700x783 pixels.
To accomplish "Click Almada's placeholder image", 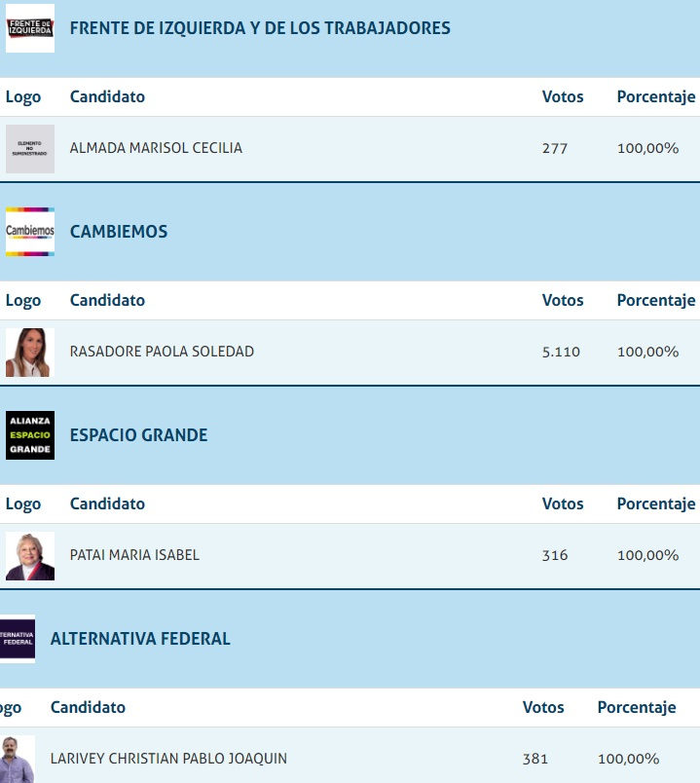I will point(30,148).
